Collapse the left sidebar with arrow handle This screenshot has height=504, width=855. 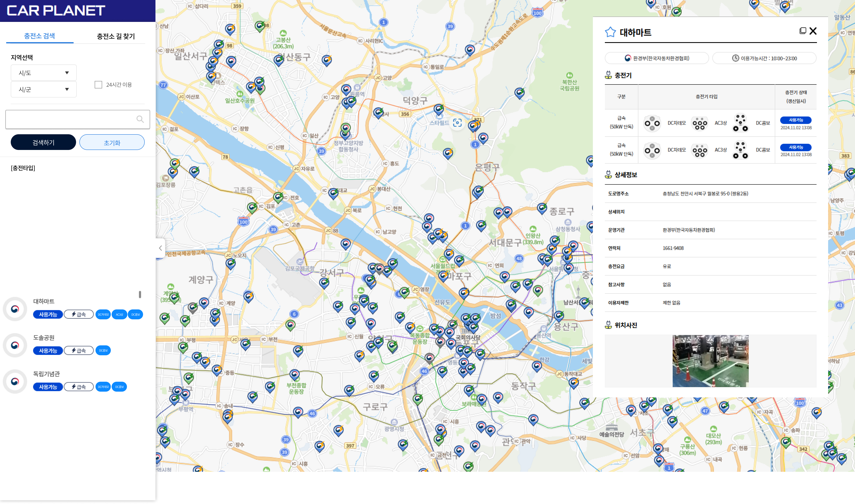160,248
